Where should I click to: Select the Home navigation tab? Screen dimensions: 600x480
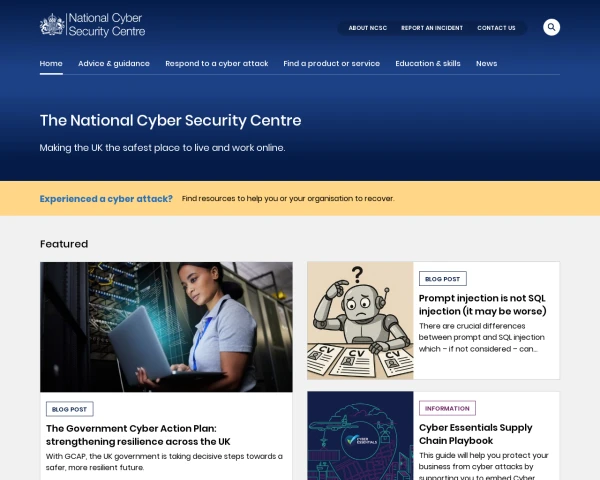coord(51,64)
